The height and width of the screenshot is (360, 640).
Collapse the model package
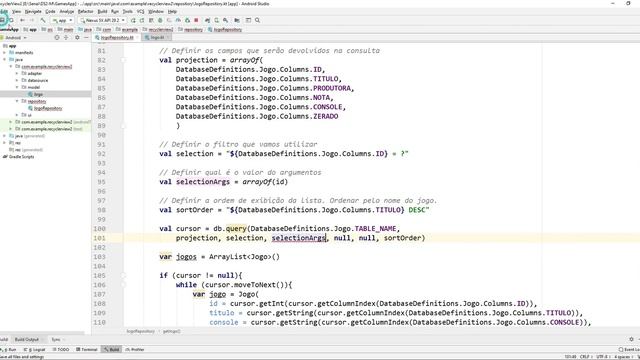[17, 87]
